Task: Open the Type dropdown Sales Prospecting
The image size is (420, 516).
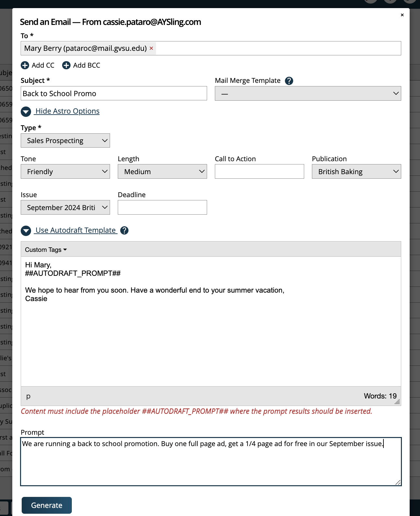Action: [65, 140]
